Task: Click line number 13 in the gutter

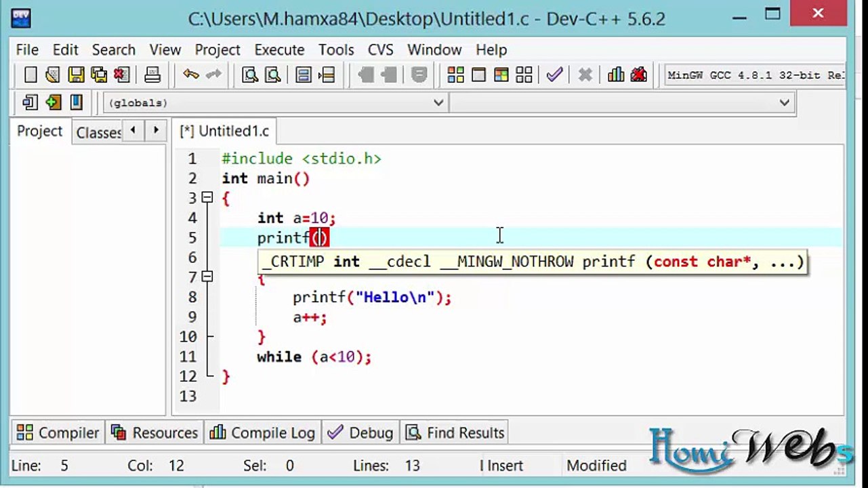Action: pyautogui.click(x=188, y=396)
